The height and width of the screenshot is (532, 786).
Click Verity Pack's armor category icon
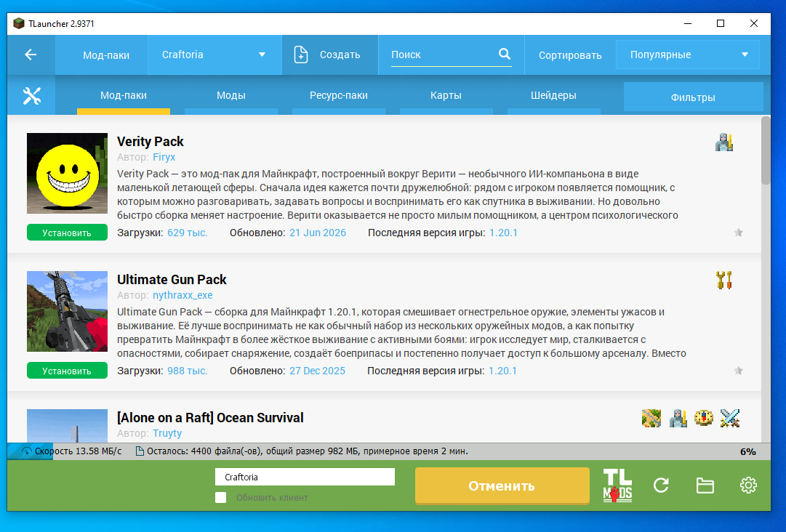tap(724, 142)
